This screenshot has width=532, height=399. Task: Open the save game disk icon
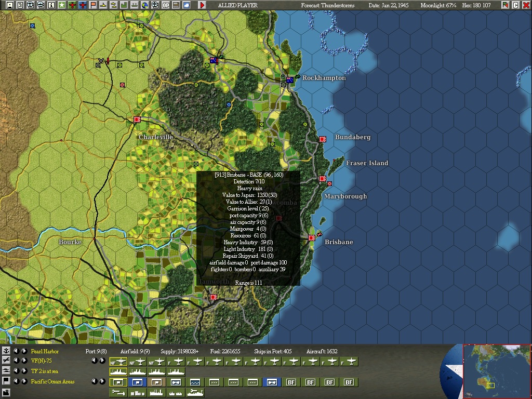point(9,5)
